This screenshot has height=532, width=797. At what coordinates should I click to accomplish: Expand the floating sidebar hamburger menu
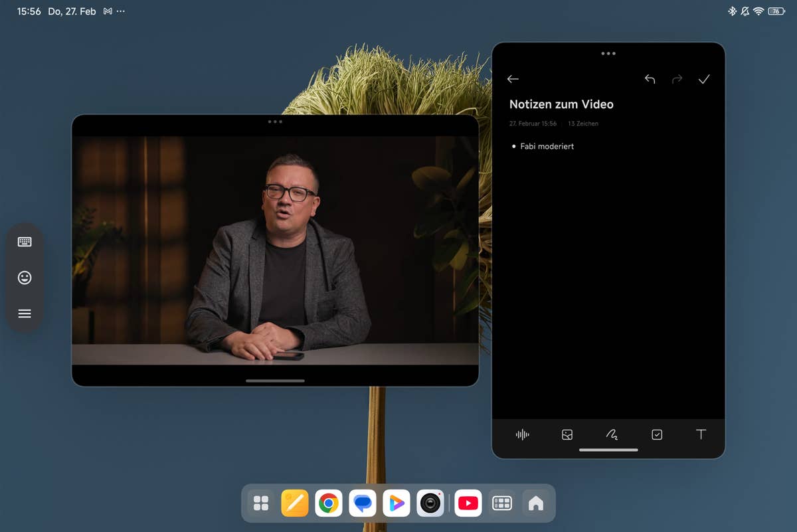pyautogui.click(x=25, y=313)
